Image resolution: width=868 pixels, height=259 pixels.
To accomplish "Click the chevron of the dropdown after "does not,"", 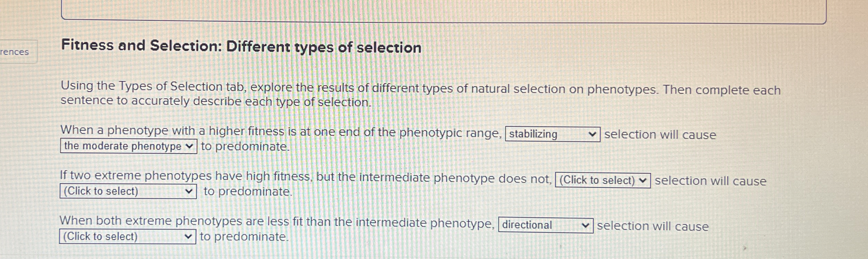I will point(642,181).
